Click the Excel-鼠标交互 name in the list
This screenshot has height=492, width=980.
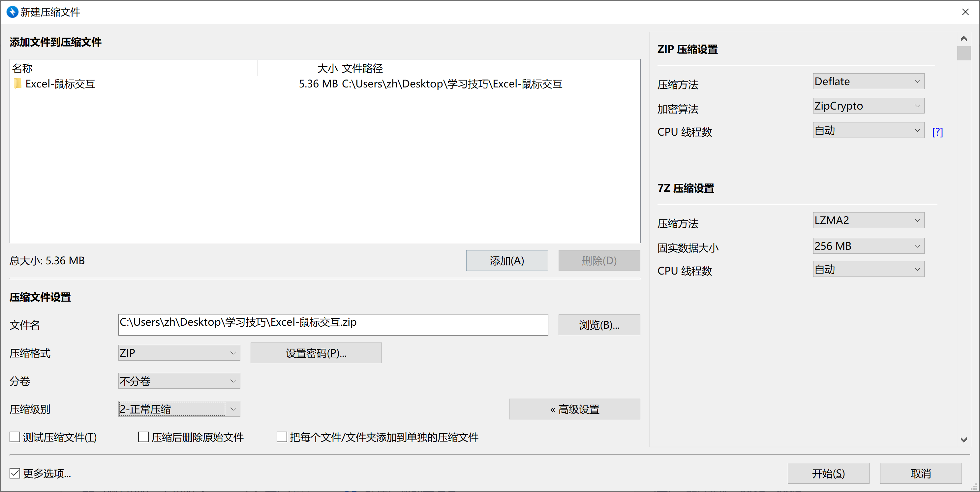click(x=60, y=84)
